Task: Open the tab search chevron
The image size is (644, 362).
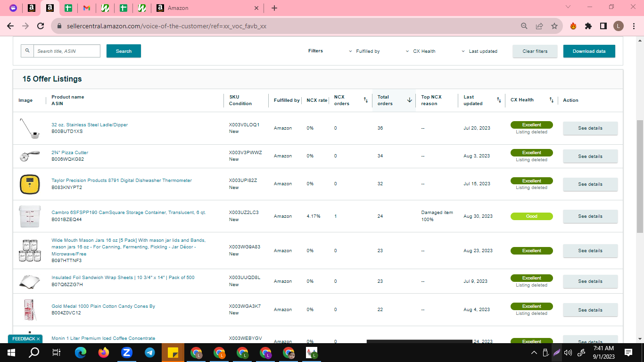Action: [568, 7]
